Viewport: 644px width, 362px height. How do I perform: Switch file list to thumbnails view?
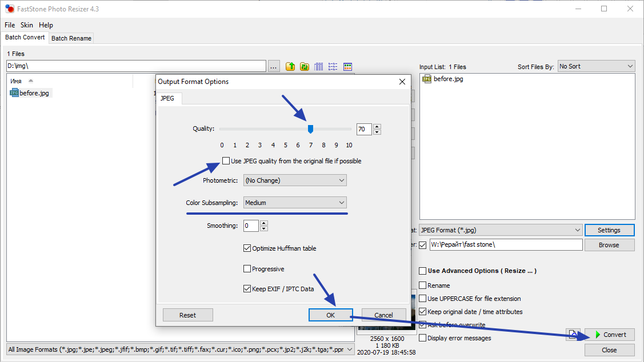[347, 67]
